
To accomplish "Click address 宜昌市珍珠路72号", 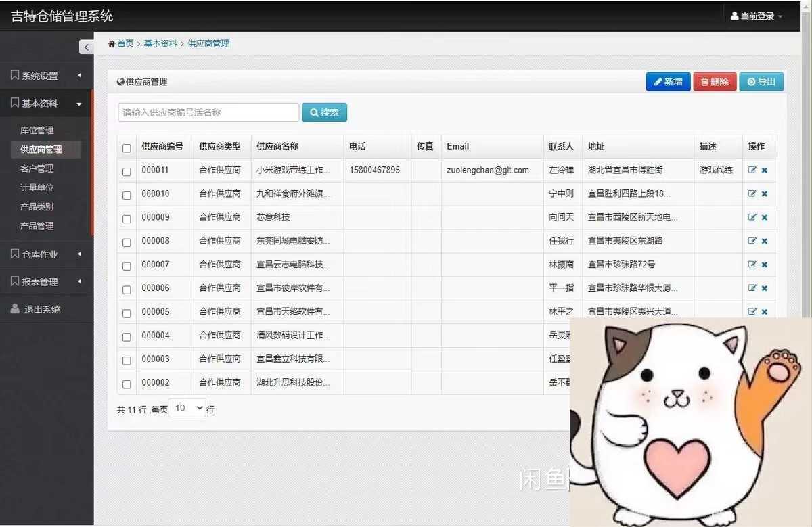I will click(x=621, y=265).
